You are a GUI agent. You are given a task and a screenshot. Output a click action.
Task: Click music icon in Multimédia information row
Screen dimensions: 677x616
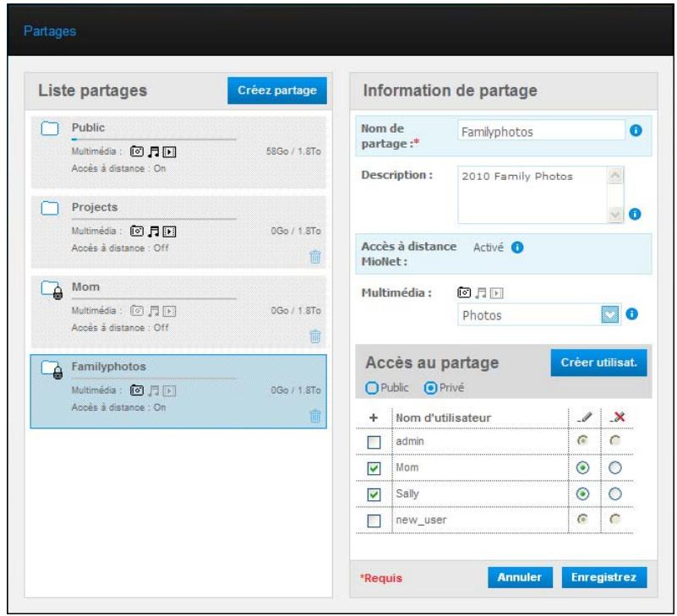(x=481, y=293)
